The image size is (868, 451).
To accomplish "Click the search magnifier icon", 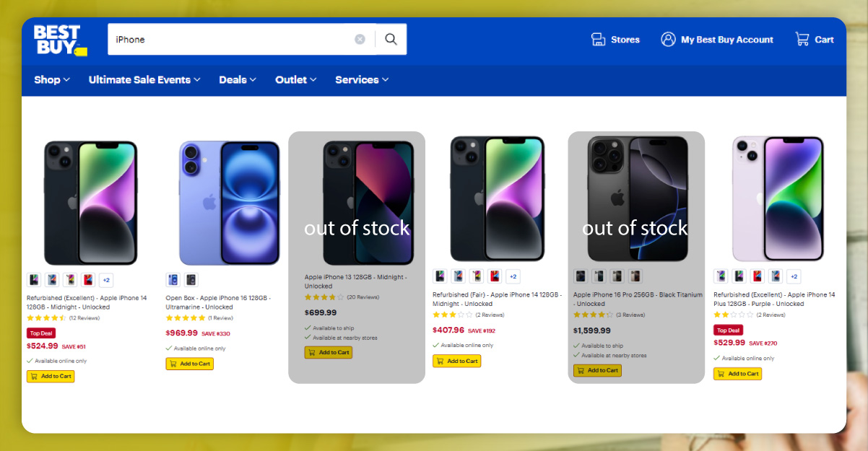I will 391,39.
